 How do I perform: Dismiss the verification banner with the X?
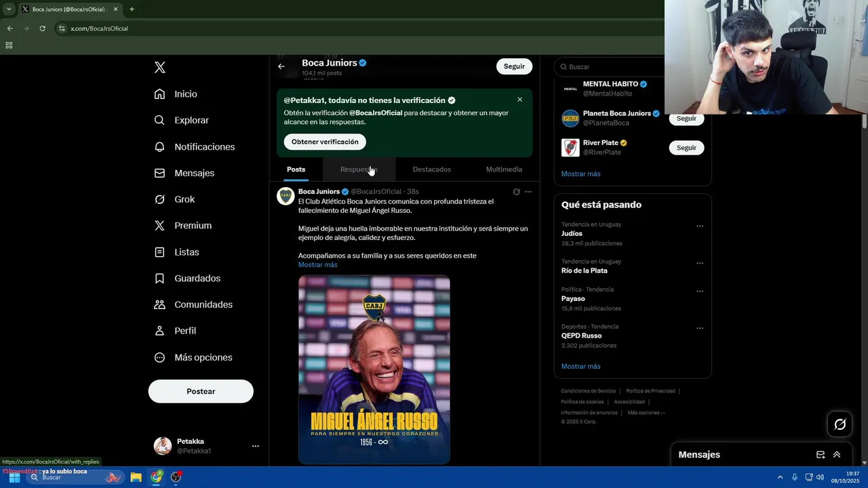[520, 100]
